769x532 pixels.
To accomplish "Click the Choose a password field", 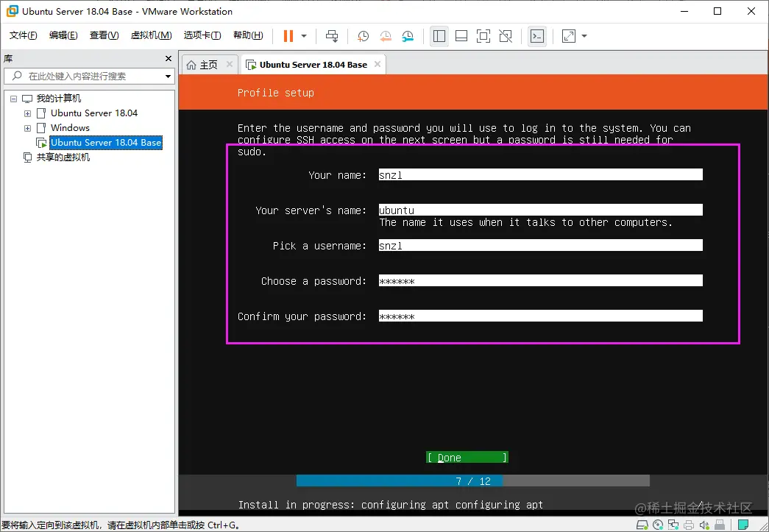I will (x=540, y=280).
